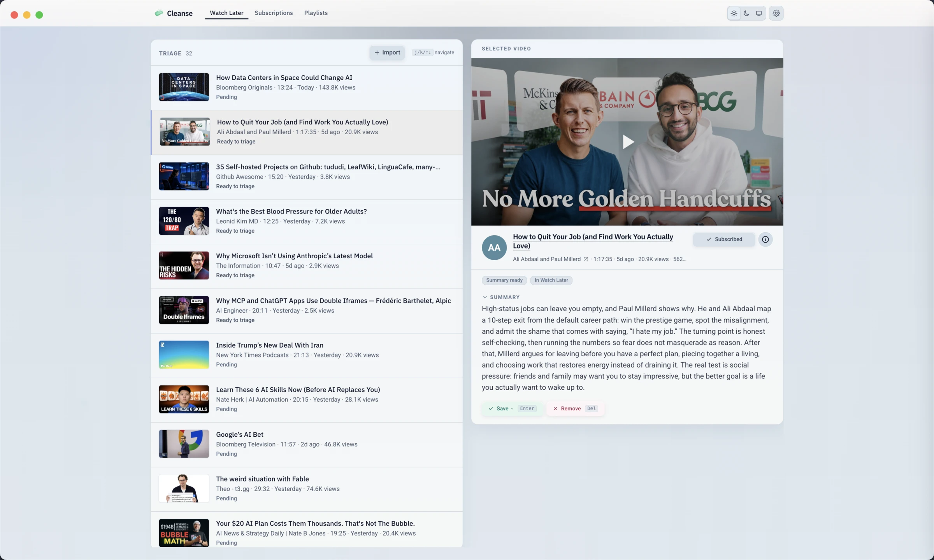
Task: Open the Playlists tab
Action: click(x=316, y=13)
